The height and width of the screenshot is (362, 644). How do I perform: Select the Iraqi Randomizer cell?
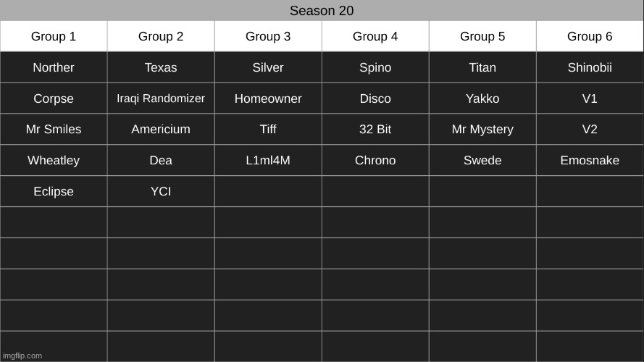[161, 98]
